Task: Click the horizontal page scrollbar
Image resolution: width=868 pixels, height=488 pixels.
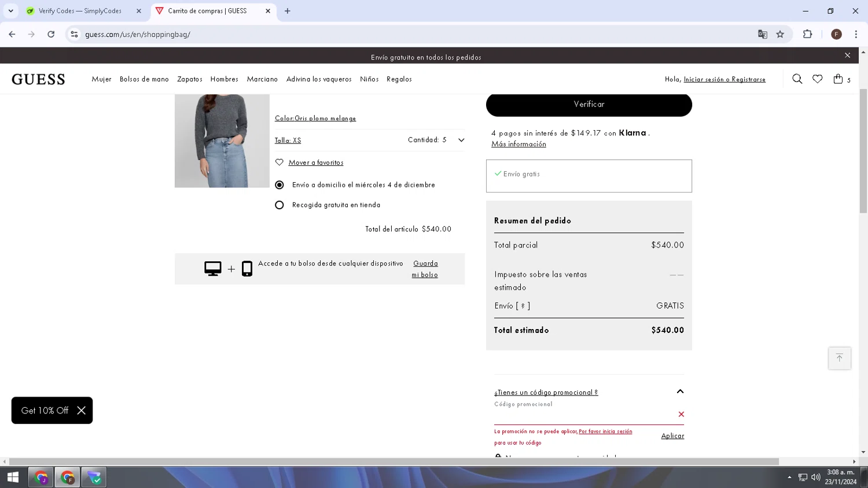Action: [x=394, y=461]
